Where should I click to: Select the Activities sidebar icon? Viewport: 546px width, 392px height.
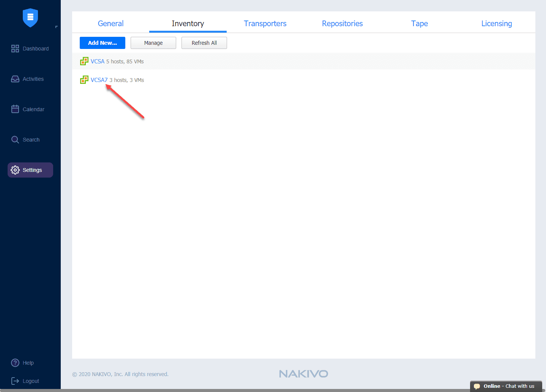click(15, 79)
